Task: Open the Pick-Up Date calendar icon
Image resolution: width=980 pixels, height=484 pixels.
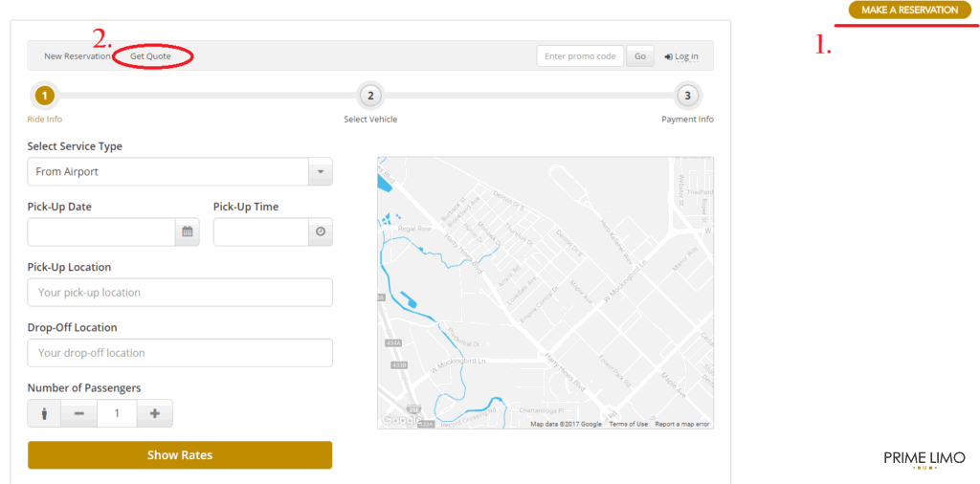Action: click(188, 231)
